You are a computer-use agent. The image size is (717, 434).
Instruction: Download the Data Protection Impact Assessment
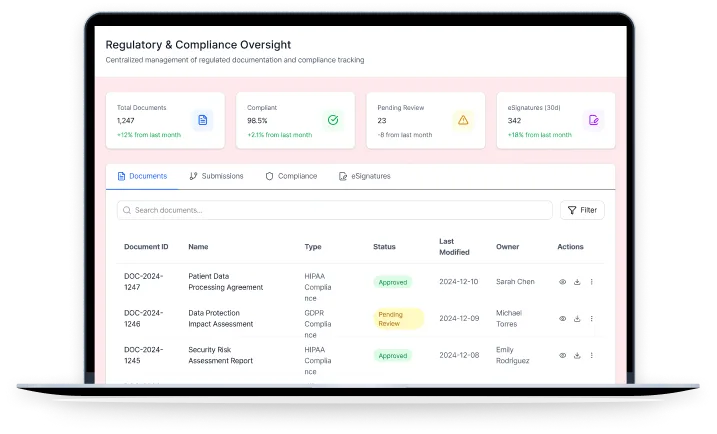click(577, 318)
